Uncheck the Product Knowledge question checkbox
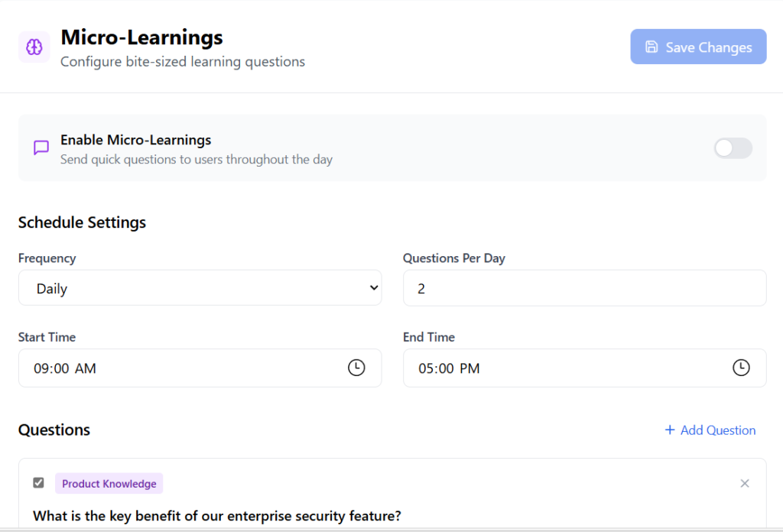This screenshot has height=532, width=783. pyautogui.click(x=39, y=483)
